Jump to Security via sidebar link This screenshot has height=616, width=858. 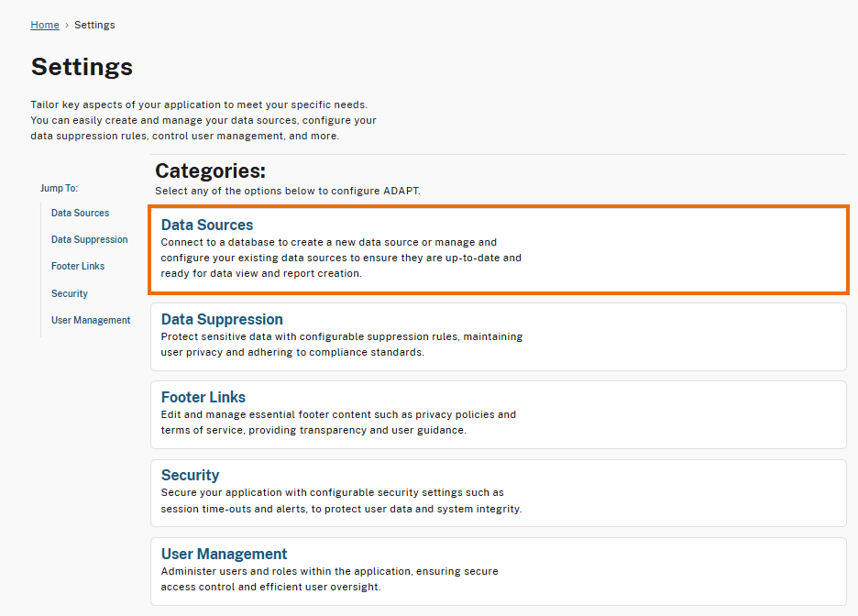[x=69, y=292]
